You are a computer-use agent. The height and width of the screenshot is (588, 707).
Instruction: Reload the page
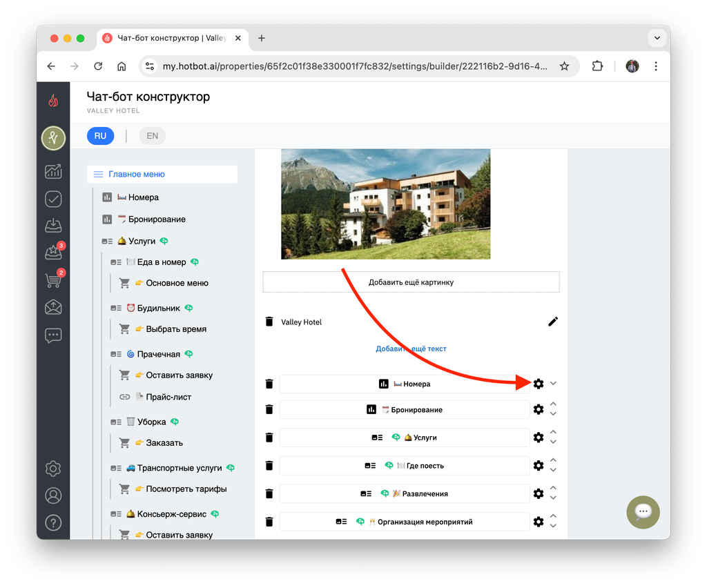(98, 66)
